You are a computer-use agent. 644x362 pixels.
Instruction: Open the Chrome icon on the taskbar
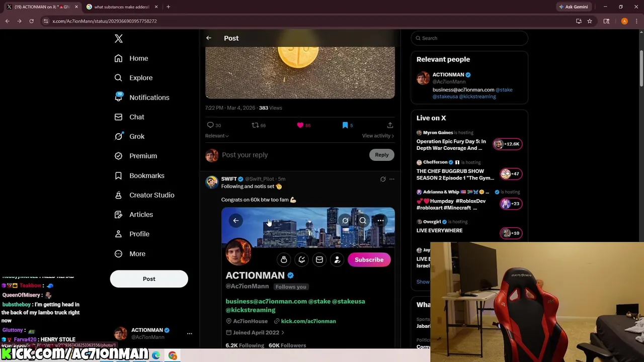point(173,356)
